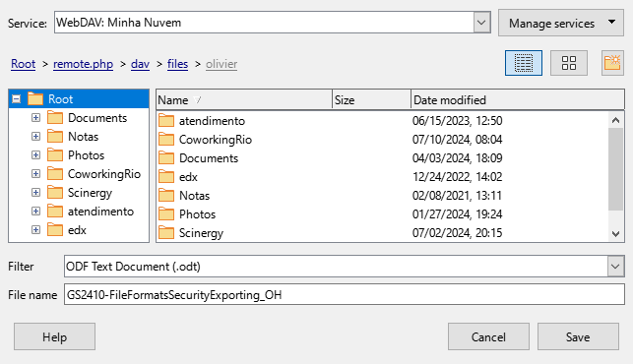Go to dav in breadcrumb
The width and height of the screenshot is (633, 364).
[140, 64]
